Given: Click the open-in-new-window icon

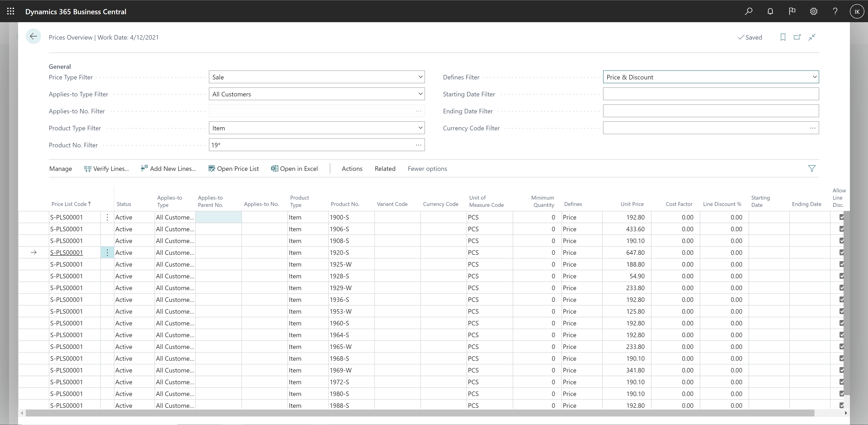Looking at the screenshot, I should click(x=797, y=37).
